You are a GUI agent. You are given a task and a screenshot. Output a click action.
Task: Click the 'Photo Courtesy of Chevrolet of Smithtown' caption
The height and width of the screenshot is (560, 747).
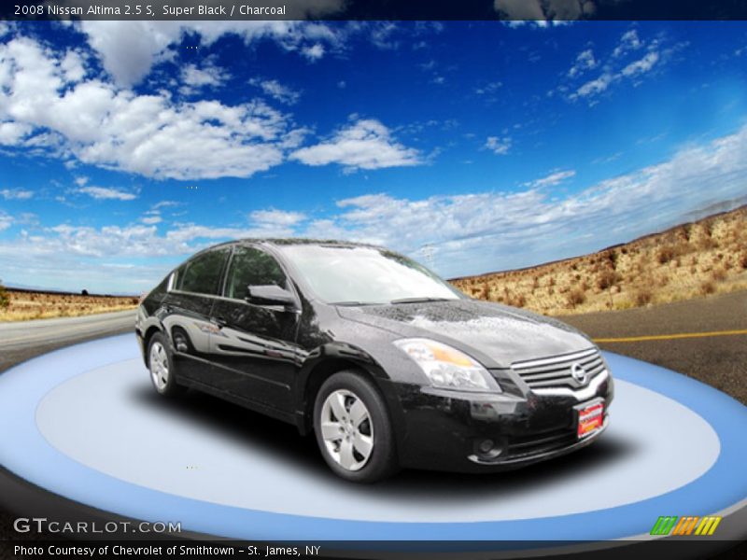click(124, 551)
